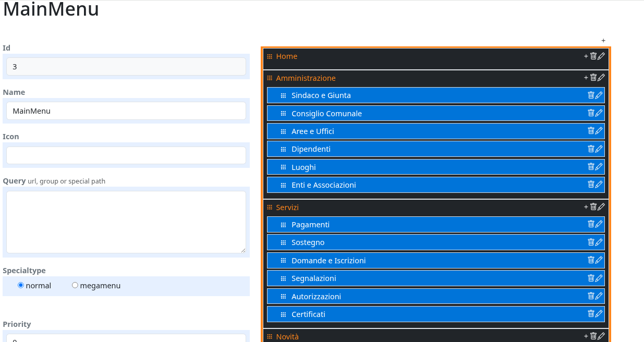This screenshot has width=644, height=342.
Task: Delete Aree e Uffici entry
Action: pyautogui.click(x=591, y=130)
